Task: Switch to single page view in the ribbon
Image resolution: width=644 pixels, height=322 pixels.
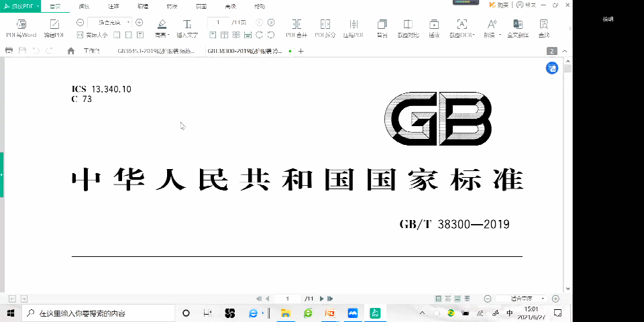Action: coord(213,35)
